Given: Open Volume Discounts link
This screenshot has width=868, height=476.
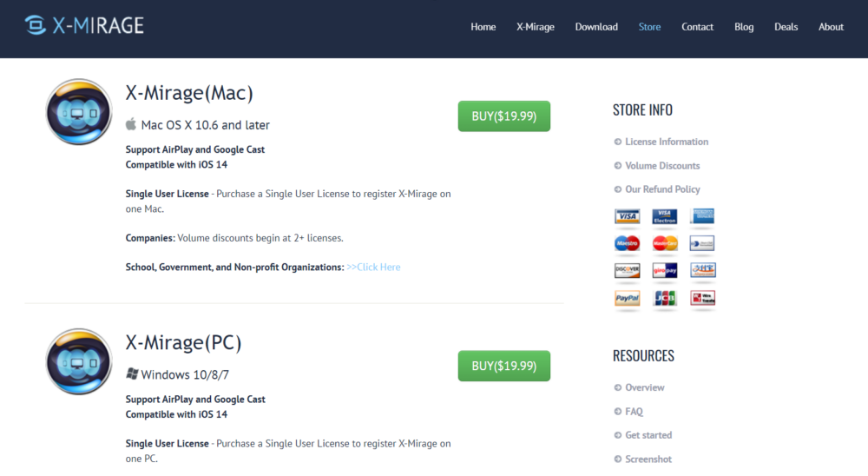Looking at the screenshot, I should pyautogui.click(x=662, y=166).
